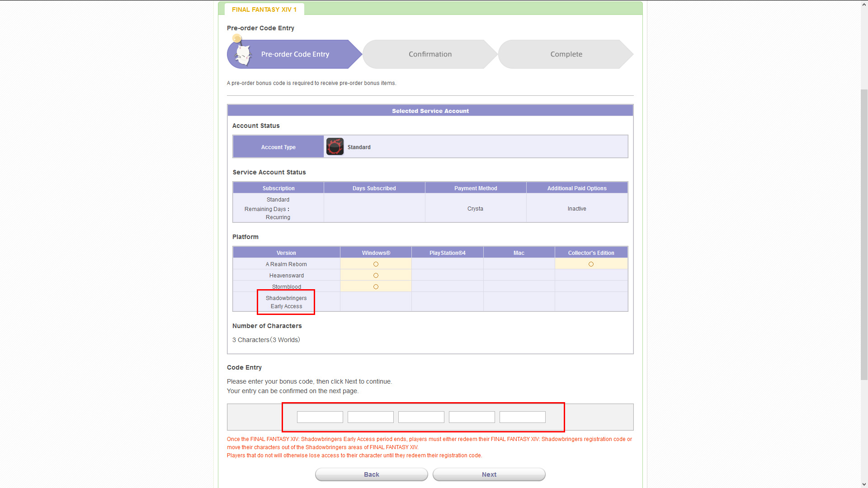868x488 pixels.
Task: Click the Stormblood row label
Action: pyautogui.click(x=287, y=287)
